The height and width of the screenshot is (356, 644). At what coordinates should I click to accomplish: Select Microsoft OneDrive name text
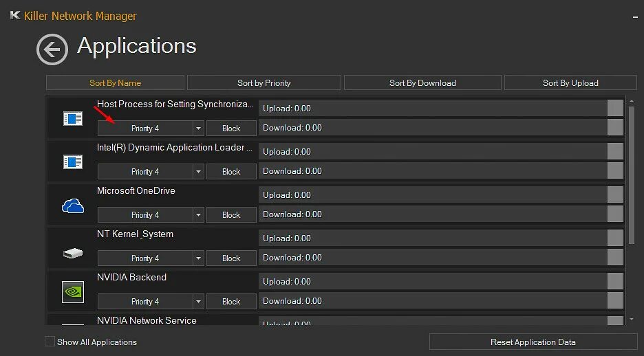136,191
